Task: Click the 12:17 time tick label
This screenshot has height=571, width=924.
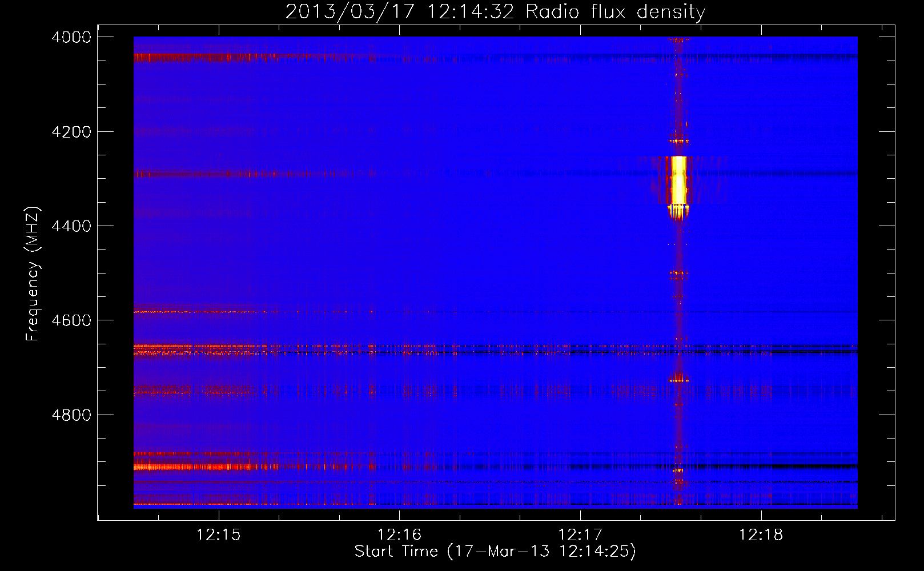Action: (580, 535)
